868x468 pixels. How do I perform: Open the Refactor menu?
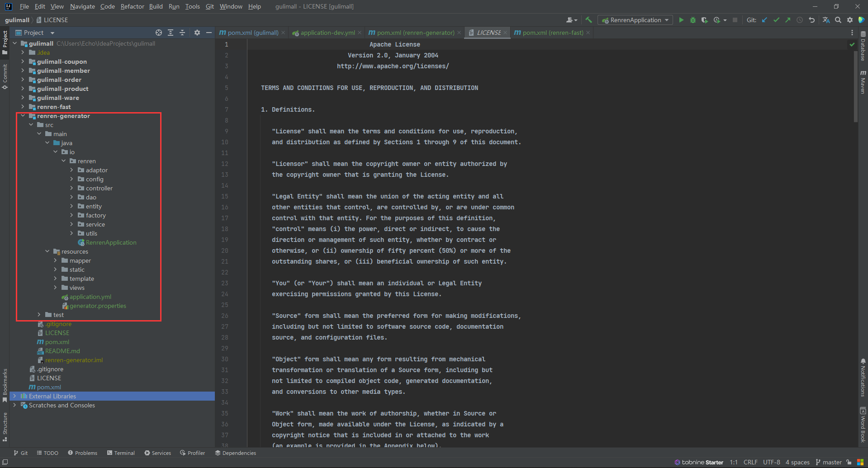coord(132,6)
